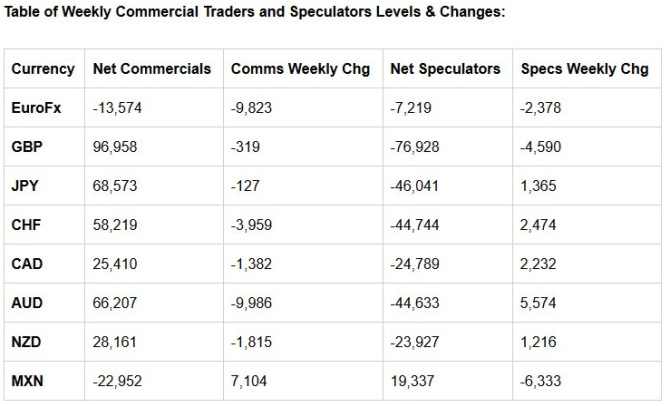The height and width of the screenshot is (406, 668).
Task: Click EuroFx net commercials value -13,574
Action: click(x=117, y=108)
